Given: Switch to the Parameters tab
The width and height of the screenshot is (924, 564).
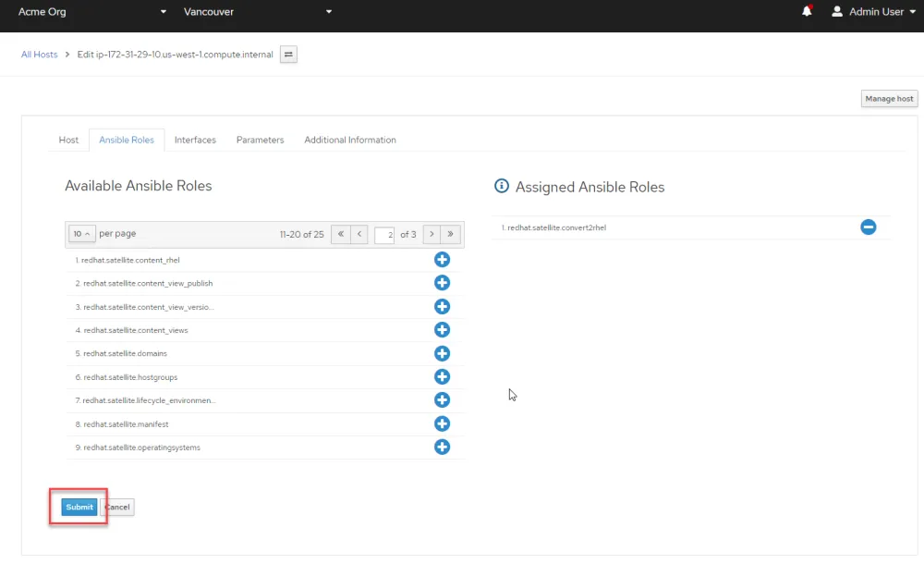Looking at the screenshot, I should tap(260, 140).
